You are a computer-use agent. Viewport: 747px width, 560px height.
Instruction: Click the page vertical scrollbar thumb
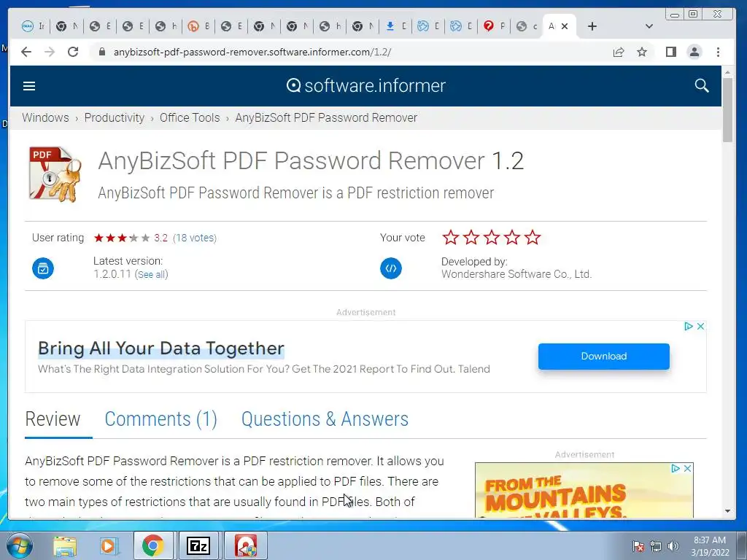[x=727, y=110]
